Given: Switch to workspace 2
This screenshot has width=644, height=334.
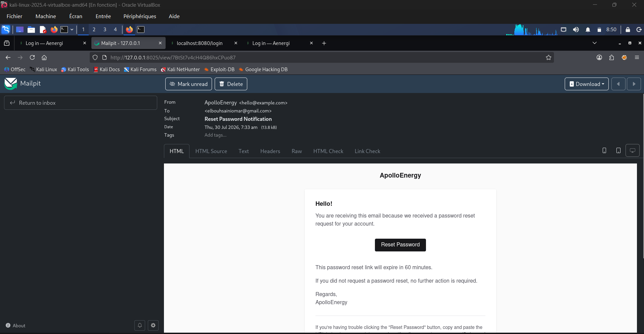Looking at the screenshot, I should 94,30.
